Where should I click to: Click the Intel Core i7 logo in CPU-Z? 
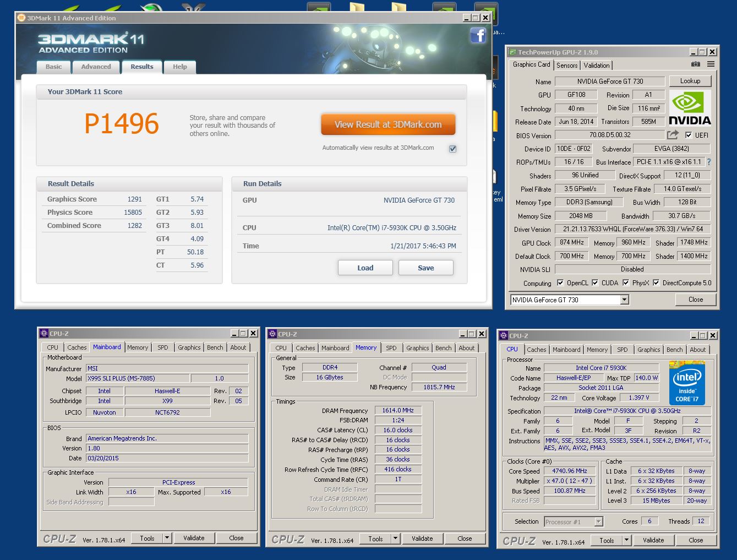pos(687,383)
